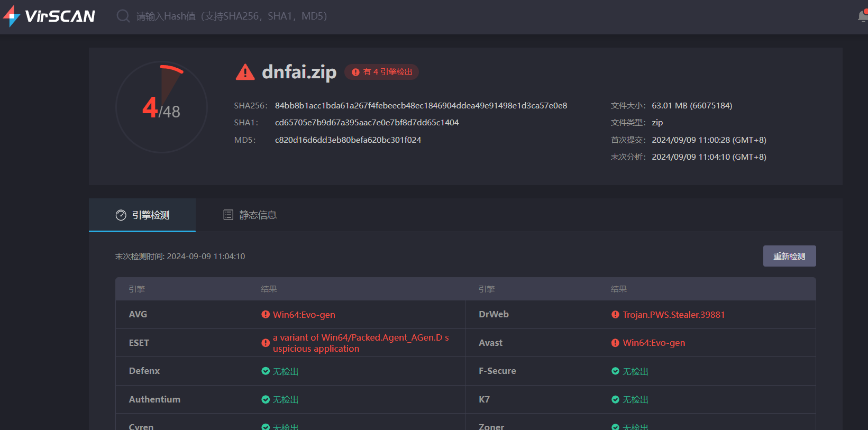Switch to the 静态信息 tab
Image resolution: width=868 pixels, height=430 pixels.
(x=250, y=215)
